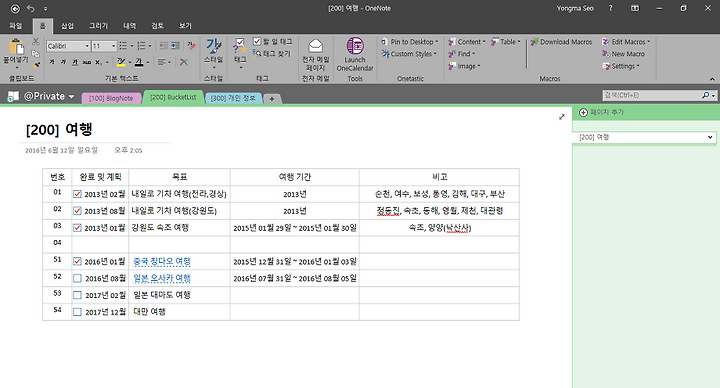Toggle italic text formatting
The height and width of the screenshot is (388, 720).
click(63, 62)
